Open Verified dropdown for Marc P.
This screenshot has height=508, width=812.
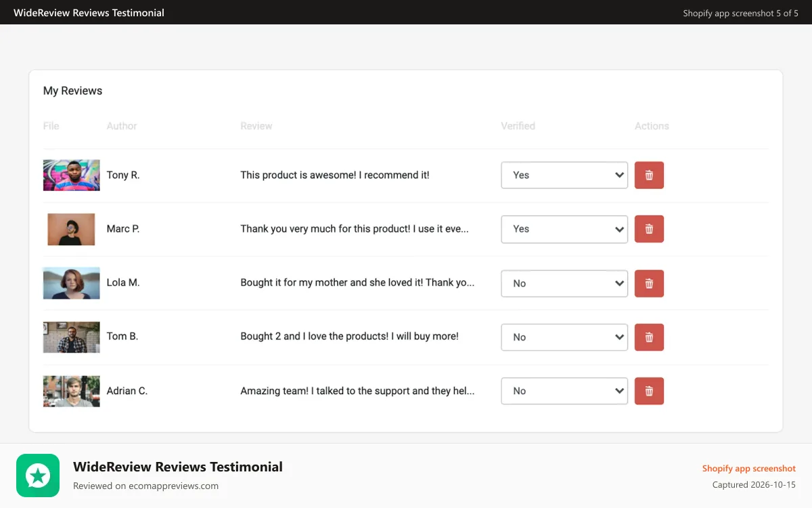pyautogui.click(x=564, y=229)
